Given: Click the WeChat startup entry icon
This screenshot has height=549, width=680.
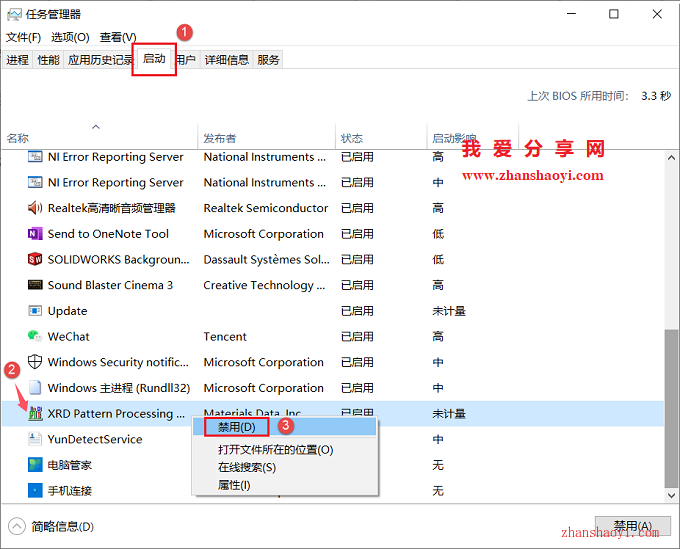Looking at the screenshot, I should coord(36,337).
